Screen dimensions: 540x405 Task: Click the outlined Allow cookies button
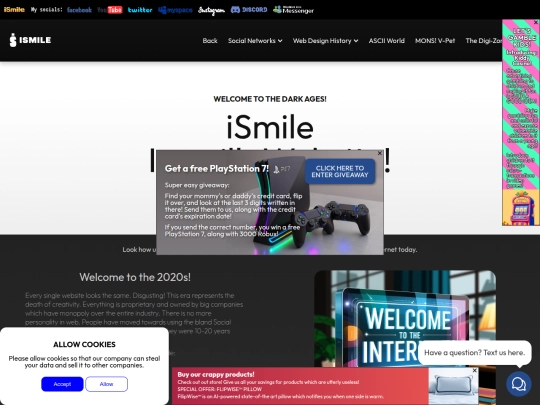point(106,384)
